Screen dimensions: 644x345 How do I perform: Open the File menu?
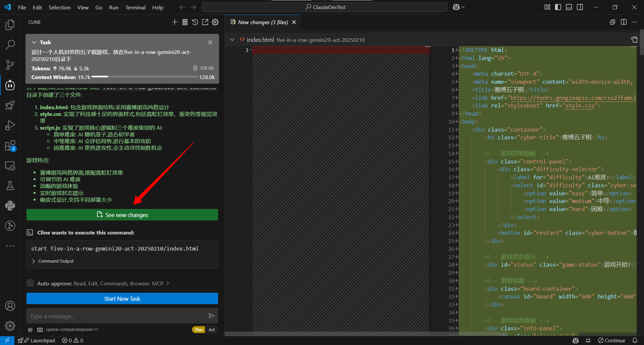22,7
